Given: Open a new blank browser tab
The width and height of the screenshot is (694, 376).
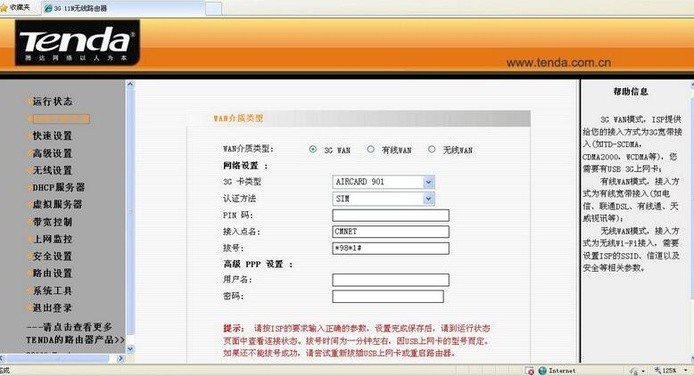Looking at the screenshot, I should pyautogui.click(x=213, y=8).
